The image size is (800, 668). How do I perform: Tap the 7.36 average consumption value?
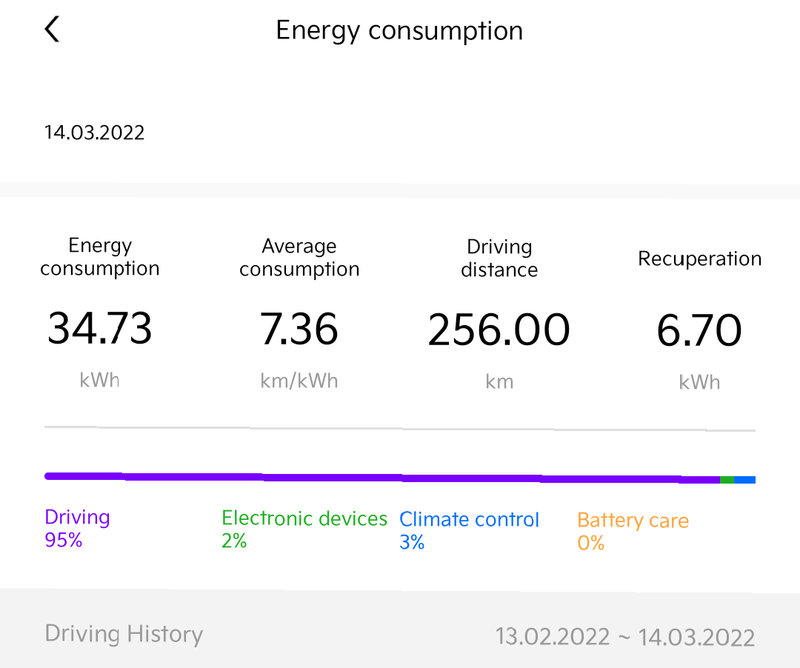click(x=299, y=328)
